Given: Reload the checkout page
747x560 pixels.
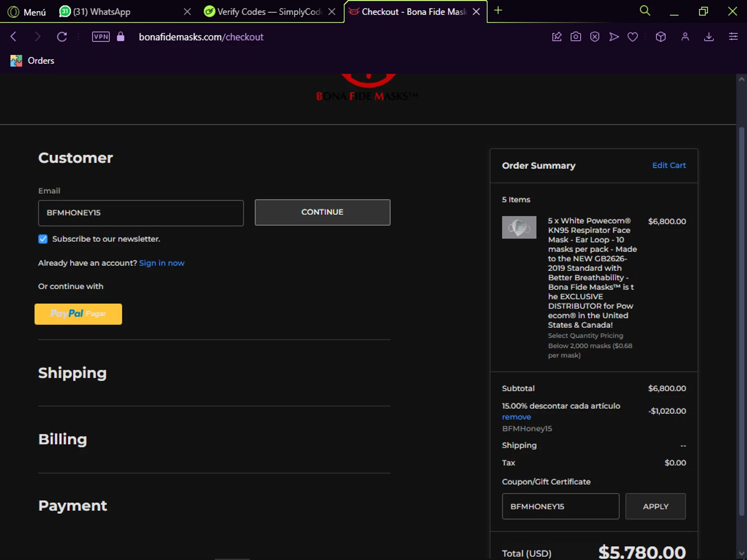Looking at the screenshot, I should coord(62,36).
